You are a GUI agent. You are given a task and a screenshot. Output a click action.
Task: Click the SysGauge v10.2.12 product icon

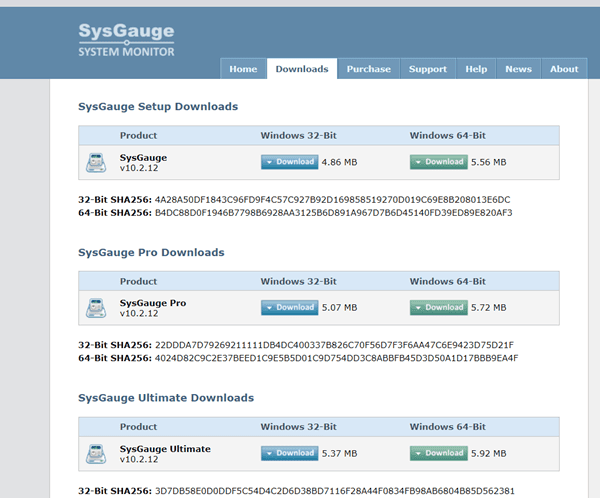pyautogui.click(x=96, y=163)
